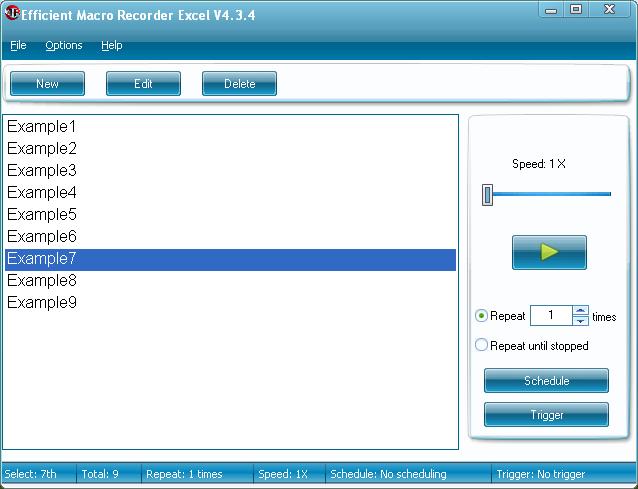Select Example6 in the macro list
638x489 pixels.
pos(230,236)
